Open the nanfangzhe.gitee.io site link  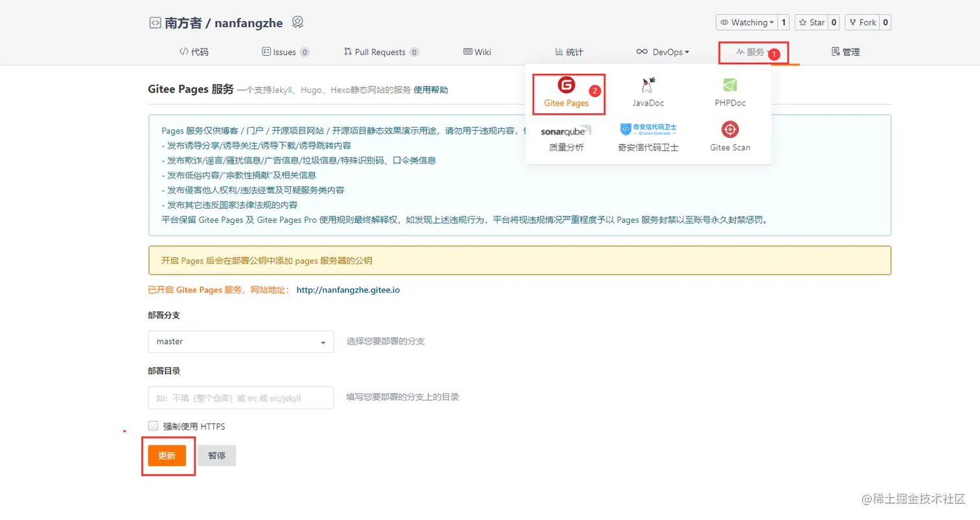pyautogui.click(x=348, y=290)
